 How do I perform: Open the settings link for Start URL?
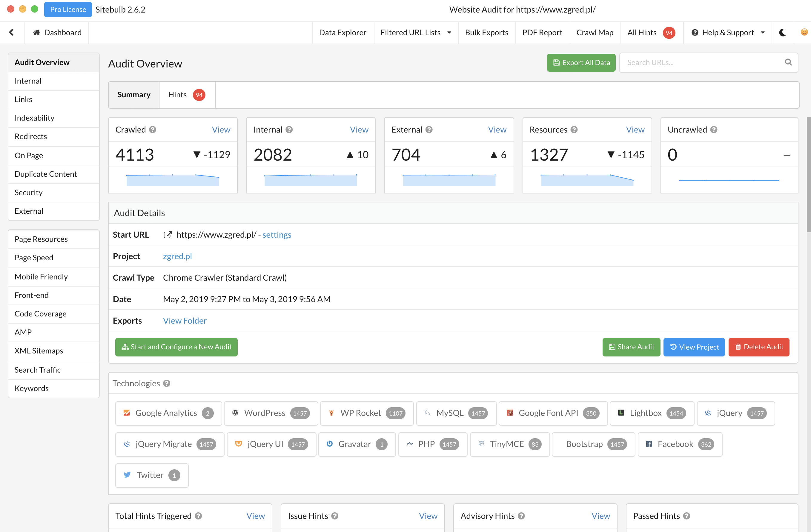[277, 235]
